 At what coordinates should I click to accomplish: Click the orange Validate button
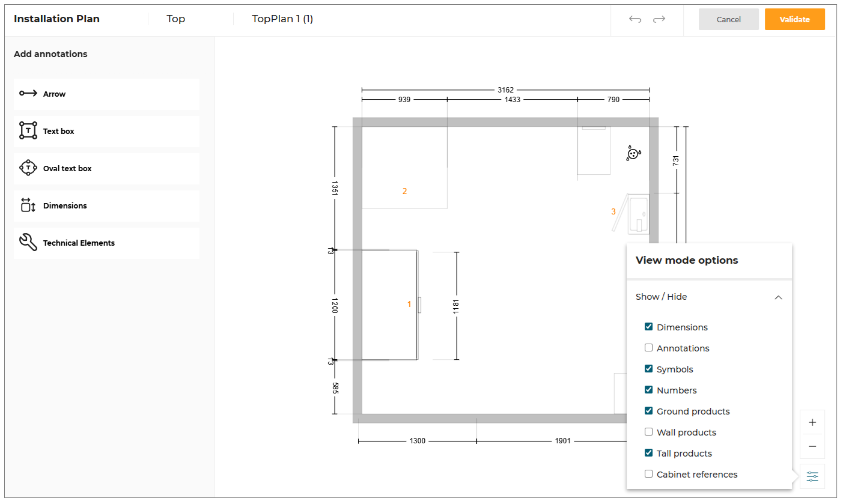(x=795, y=19)
